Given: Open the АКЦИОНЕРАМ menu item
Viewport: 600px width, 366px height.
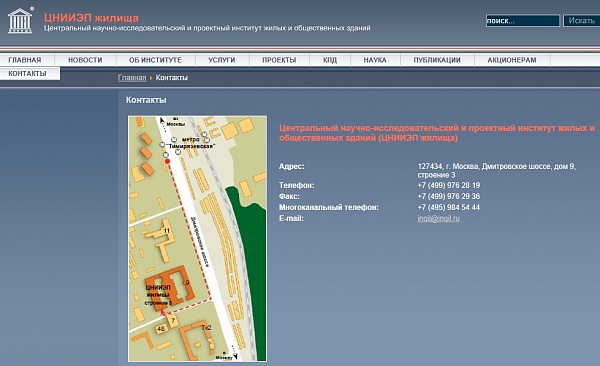Looking at the screenshot, I should tap(512, 60).
